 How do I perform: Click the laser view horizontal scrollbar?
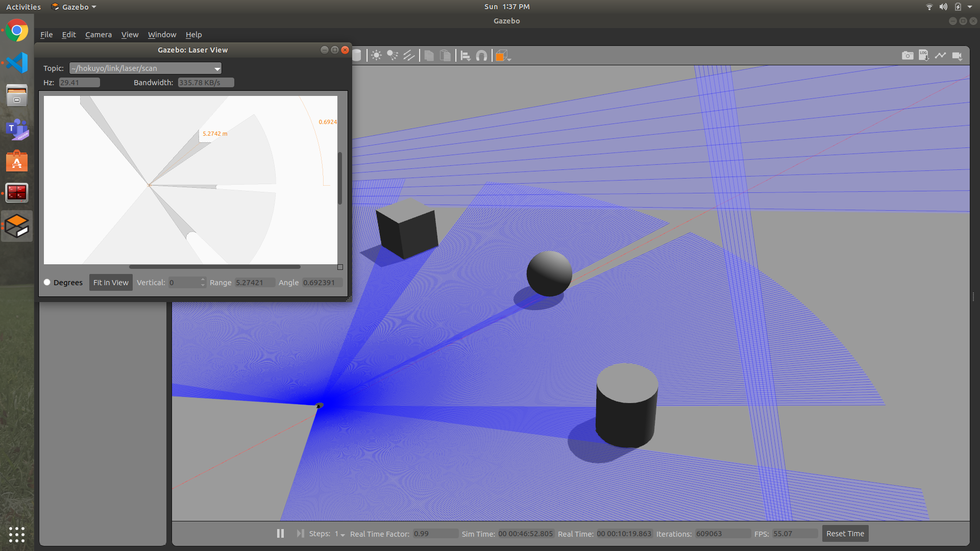(214, 267)
